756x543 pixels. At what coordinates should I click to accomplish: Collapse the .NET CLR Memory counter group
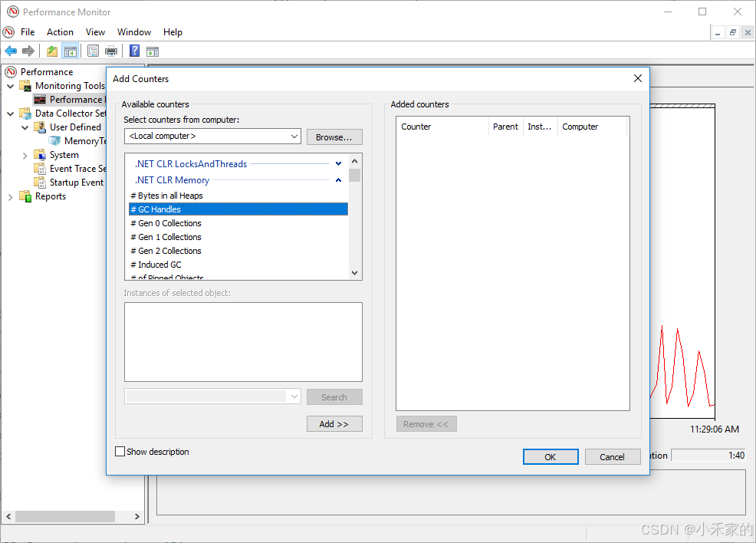(x=338, y=180)
